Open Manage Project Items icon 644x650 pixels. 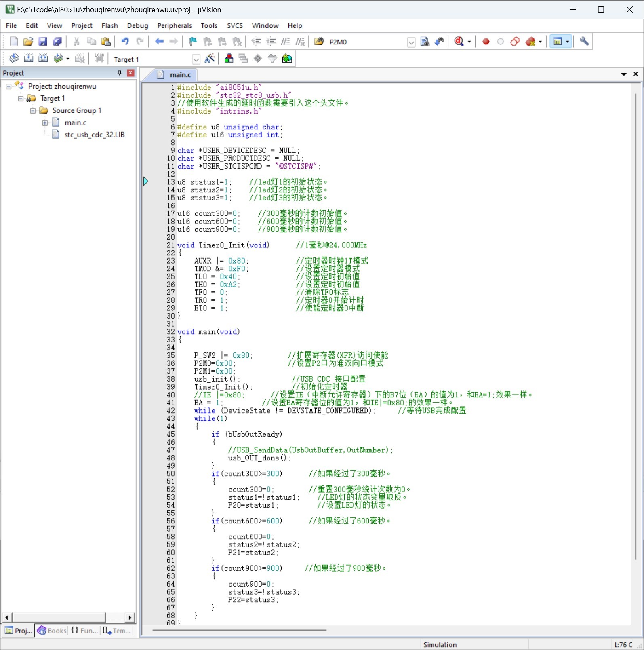pos(229,58)
